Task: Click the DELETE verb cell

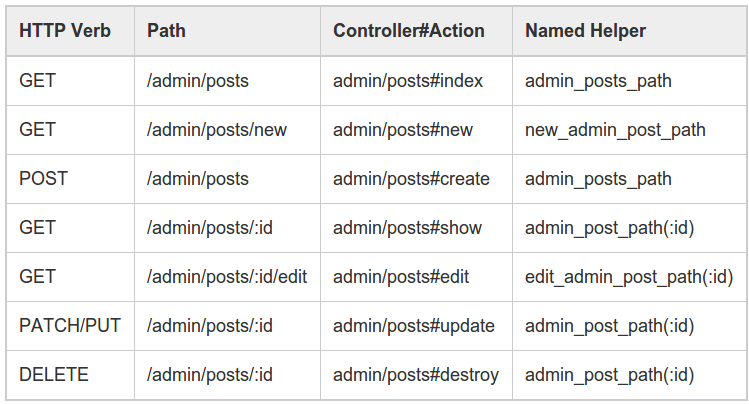Action: pos(54,375)
